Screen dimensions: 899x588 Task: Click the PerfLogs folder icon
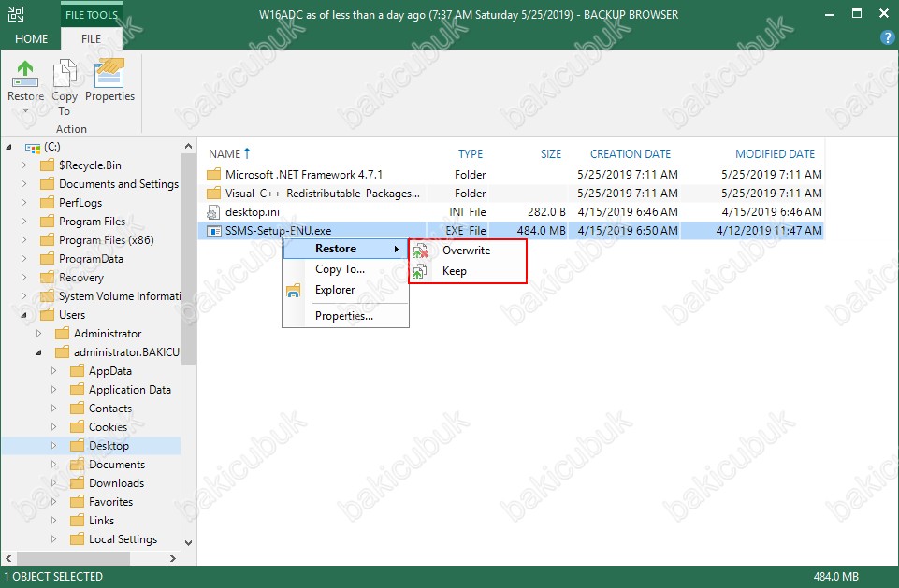(48, 203)
